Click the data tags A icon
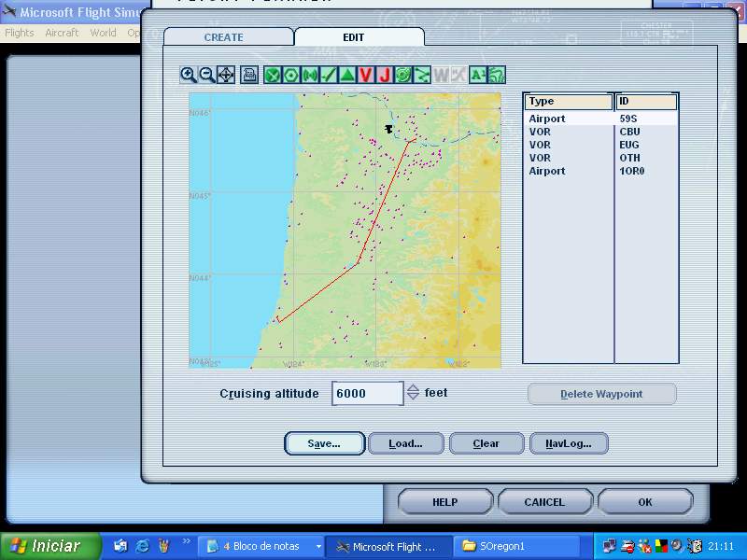Screen dimensions: 747x560 coord(477,75)
